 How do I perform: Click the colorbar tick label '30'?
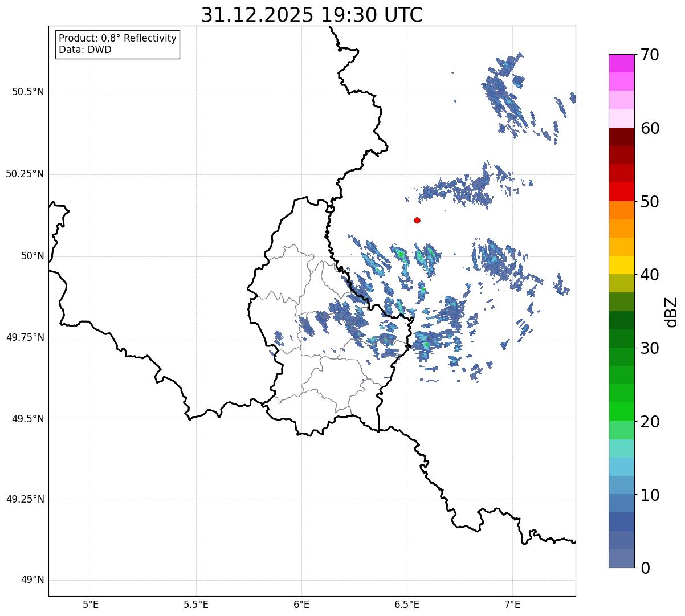649,348
